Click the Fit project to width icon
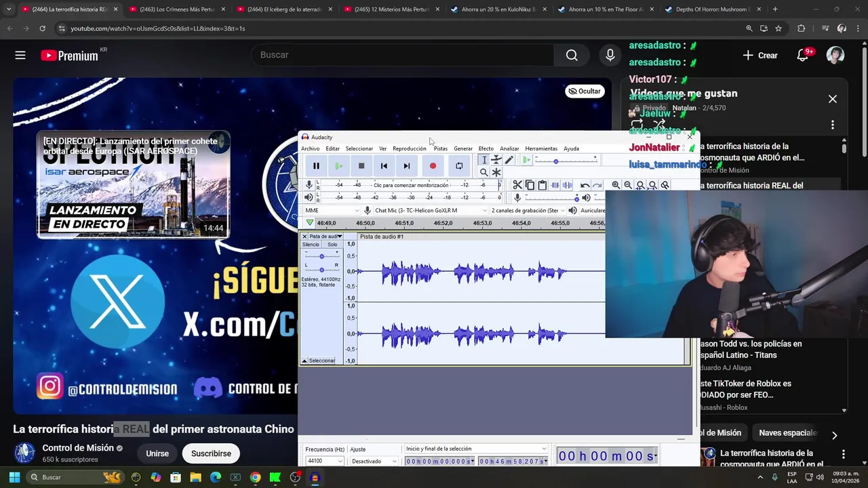The height and width of the screenshot is (488, 868). tap(652, 185)
